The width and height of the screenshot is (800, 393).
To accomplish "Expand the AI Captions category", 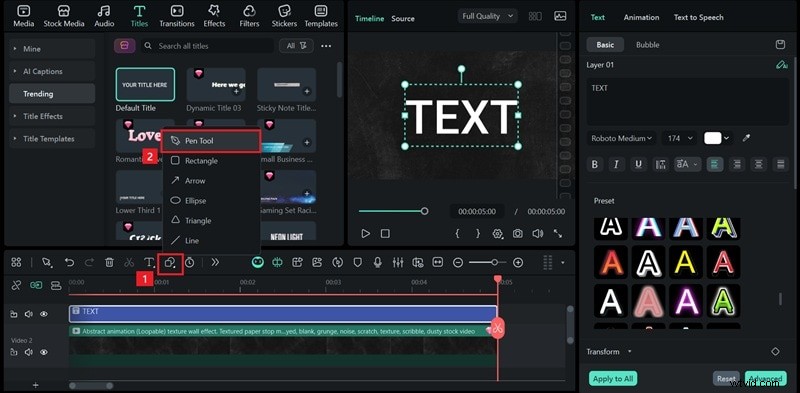I will pyautogui.click(x=52, y=71).
